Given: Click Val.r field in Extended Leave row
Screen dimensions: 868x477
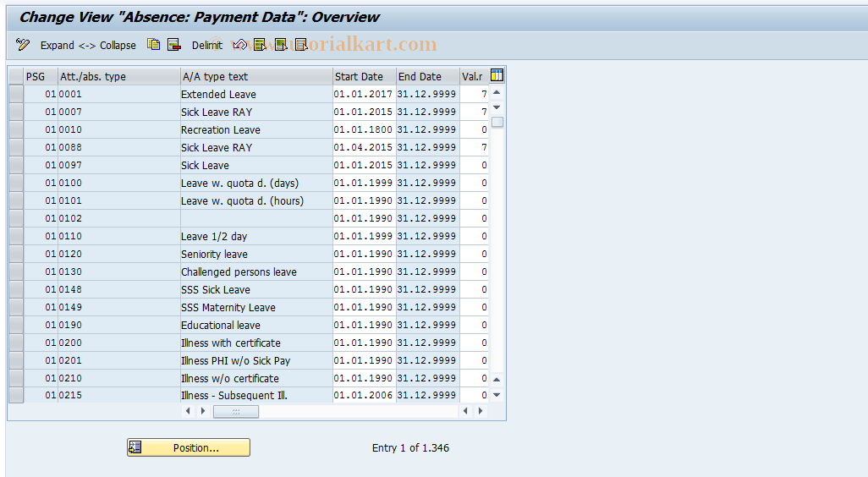Looking at the screenshot, I should (x=475, y=94).
